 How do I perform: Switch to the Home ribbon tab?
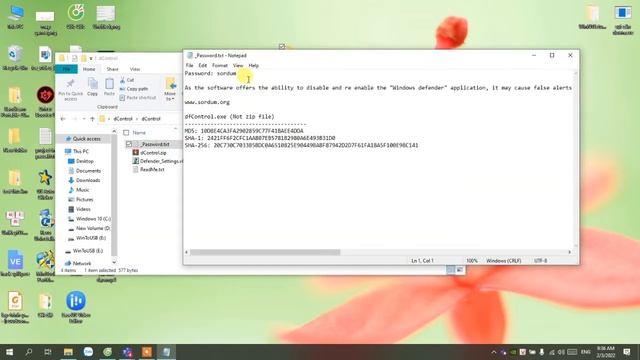[89, 69]
